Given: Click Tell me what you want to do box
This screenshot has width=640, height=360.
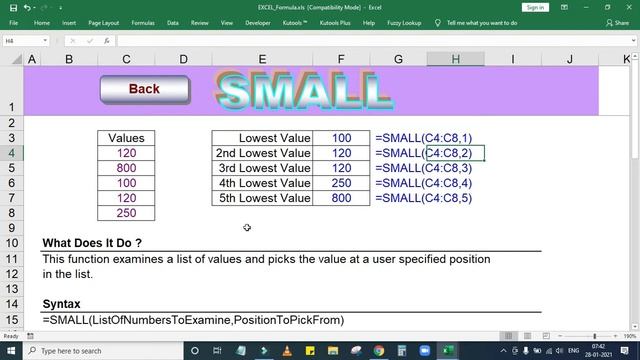Looking at the screenshot, I should [x=482, y=23].
